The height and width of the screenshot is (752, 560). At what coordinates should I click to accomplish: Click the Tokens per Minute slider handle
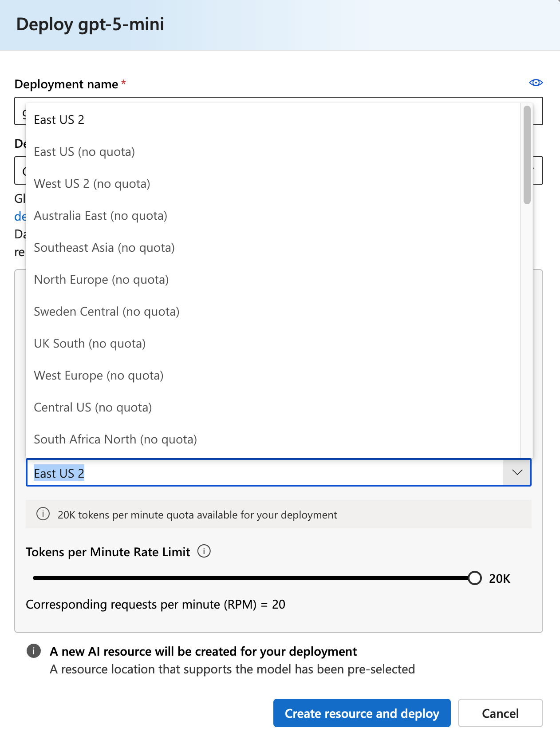coord(474,578)
